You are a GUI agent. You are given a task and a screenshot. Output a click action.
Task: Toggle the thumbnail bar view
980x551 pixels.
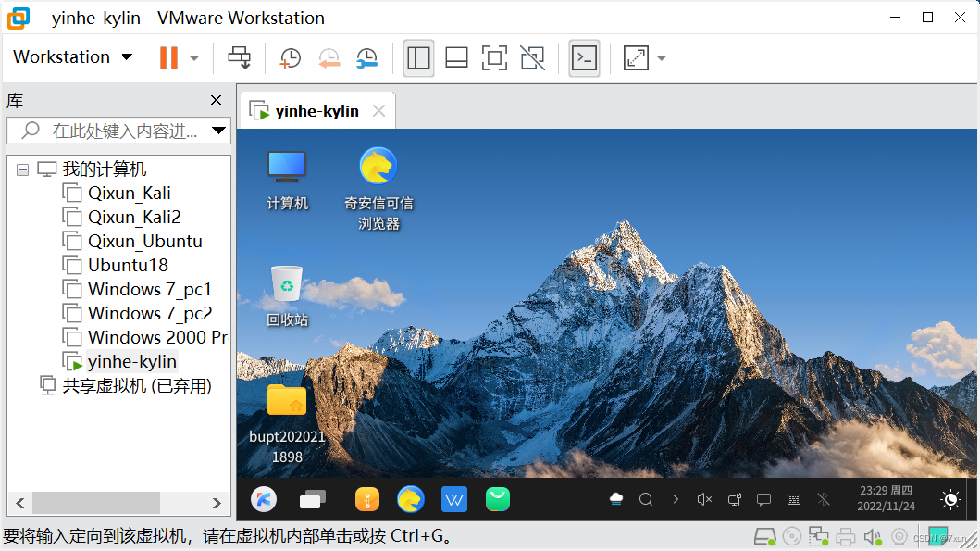pos(456,57)
